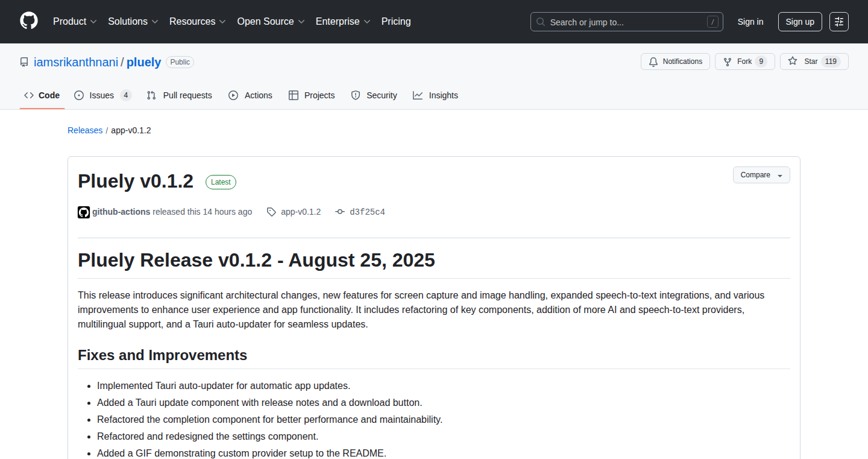The height and width of the screenshot is (459, 868).
Task: Focus the Search or jump to field
Action: pyautogui.click(x=627, y=22)
